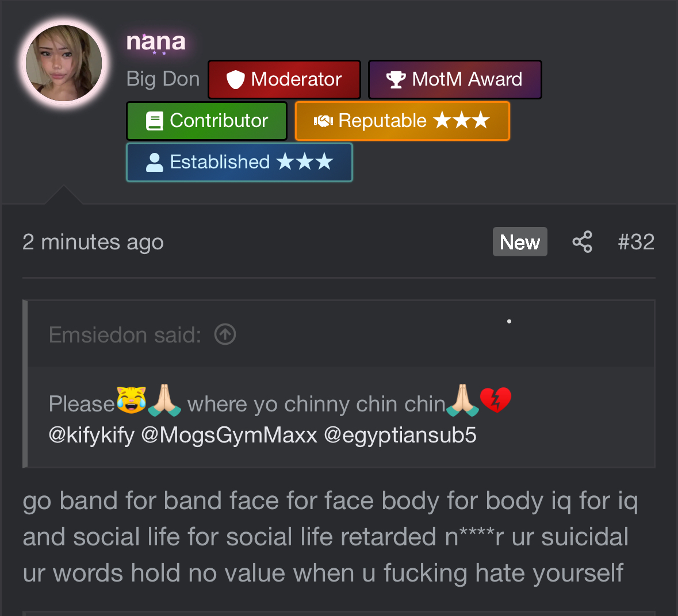Click the New post indicator label
Screen dimensions: 678x616
520,242
